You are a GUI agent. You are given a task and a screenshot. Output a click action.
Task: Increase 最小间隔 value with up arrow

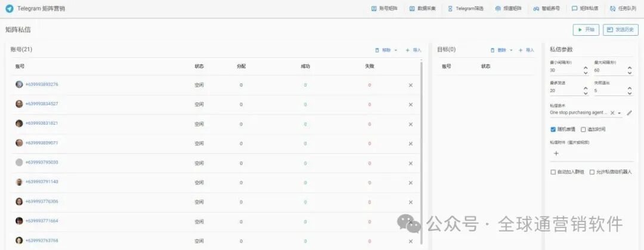(x=586, y=68)
